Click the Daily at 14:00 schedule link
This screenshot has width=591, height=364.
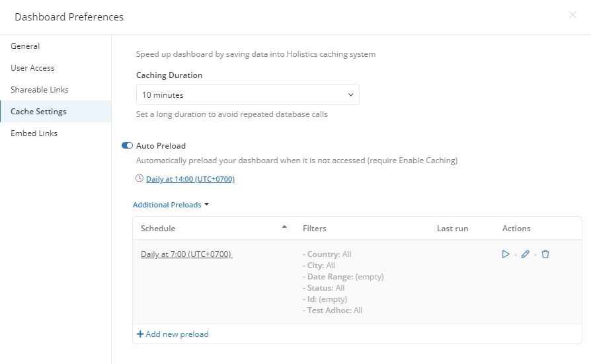pyautogui.click(x=190, y=179)
